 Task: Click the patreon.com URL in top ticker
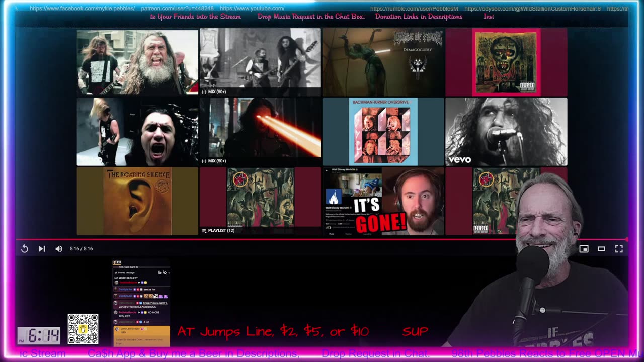(177, 9)
